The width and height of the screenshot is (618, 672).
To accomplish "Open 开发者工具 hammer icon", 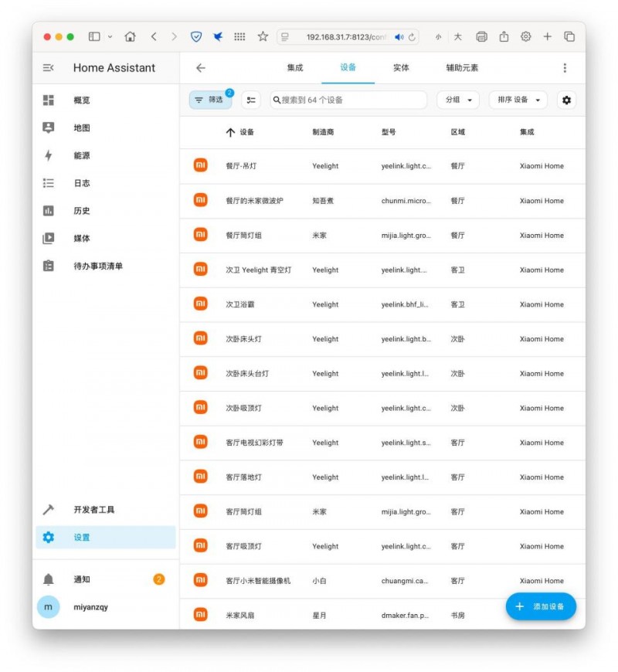I will (x=49, y=510).
